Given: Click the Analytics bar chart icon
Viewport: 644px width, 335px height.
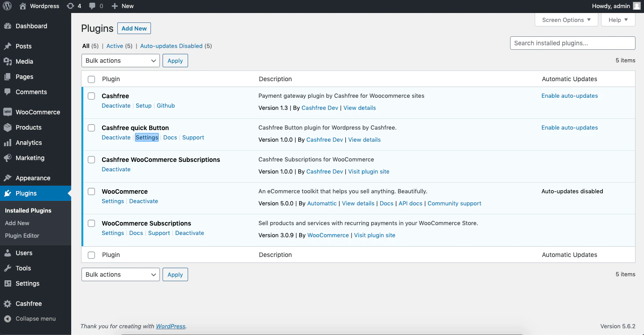Looking at the screenshot, I should pos(8,143).
